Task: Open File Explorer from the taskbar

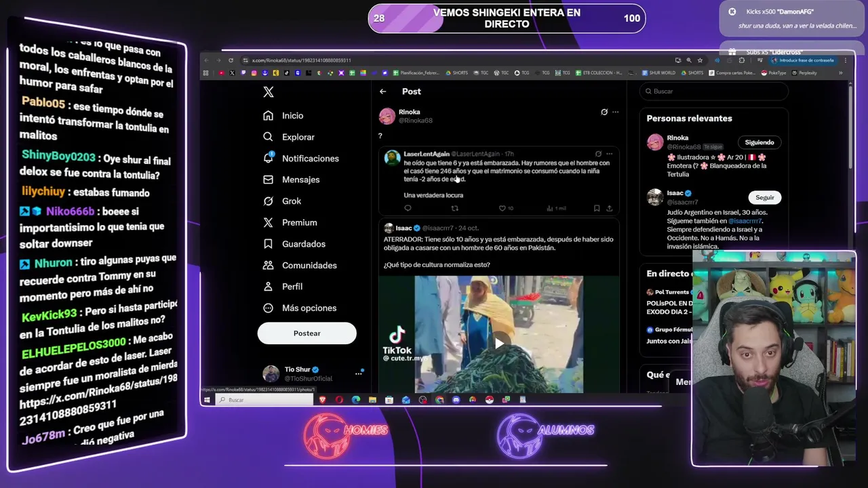Action: pos(372,400)
